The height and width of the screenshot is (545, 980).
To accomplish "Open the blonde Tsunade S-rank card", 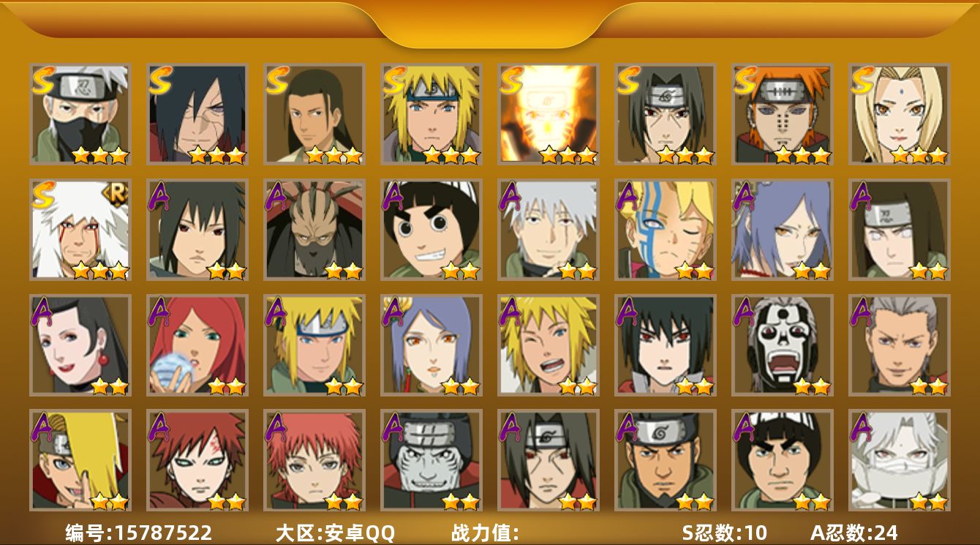I will tap(900, 114).
